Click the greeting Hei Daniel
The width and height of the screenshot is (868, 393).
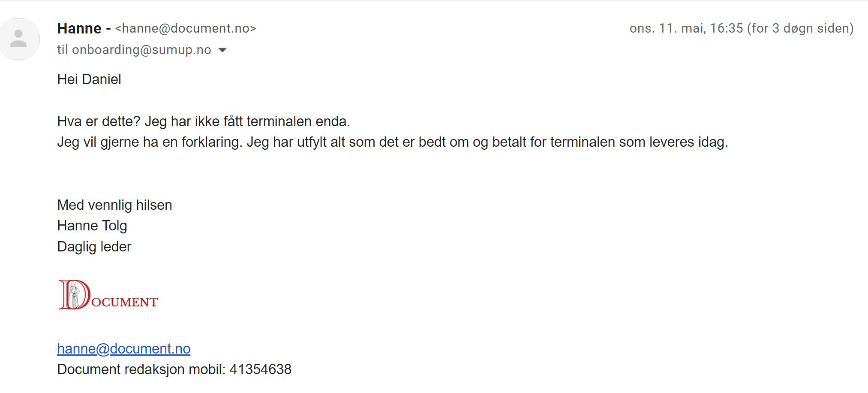click(89, 79)
